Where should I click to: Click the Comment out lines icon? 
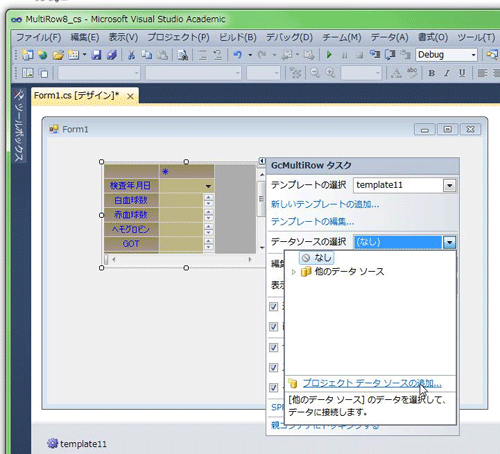pyautogui.click(x=202, y=55)
